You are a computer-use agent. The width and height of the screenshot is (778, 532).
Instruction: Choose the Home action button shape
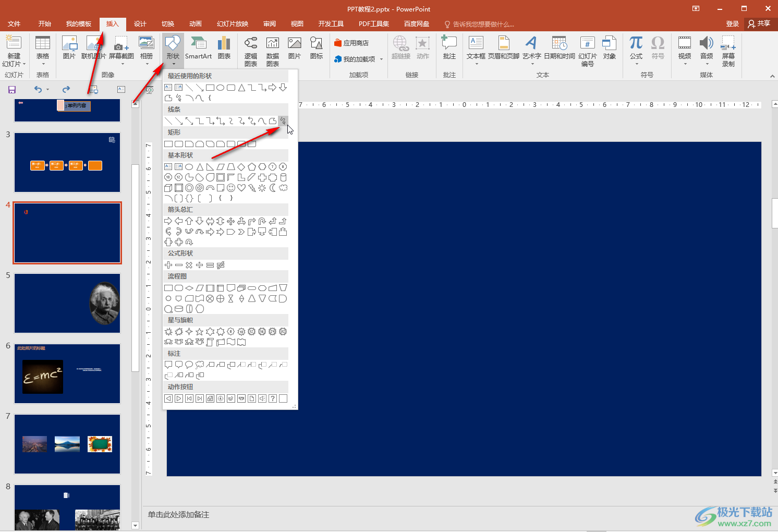tap(210, 398)
